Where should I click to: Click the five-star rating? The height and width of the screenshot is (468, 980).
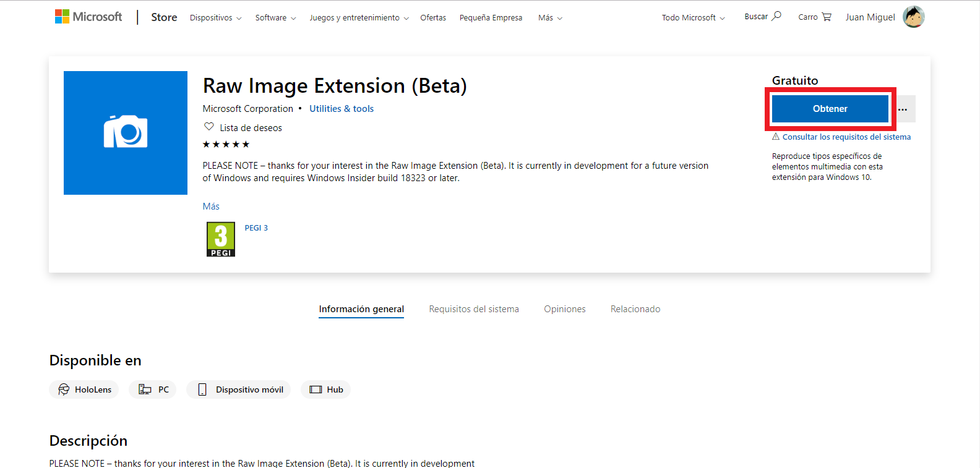click(226, 144)
